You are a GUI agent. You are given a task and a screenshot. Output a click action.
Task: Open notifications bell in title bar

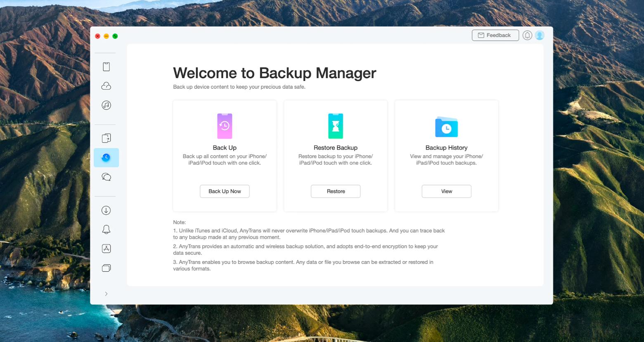[x=527, y=35]
